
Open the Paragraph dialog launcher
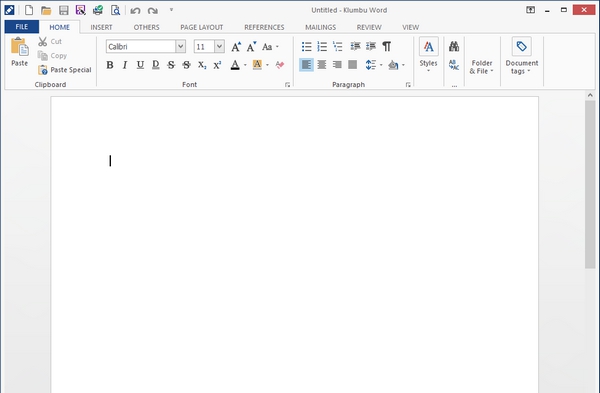(408, 85)
